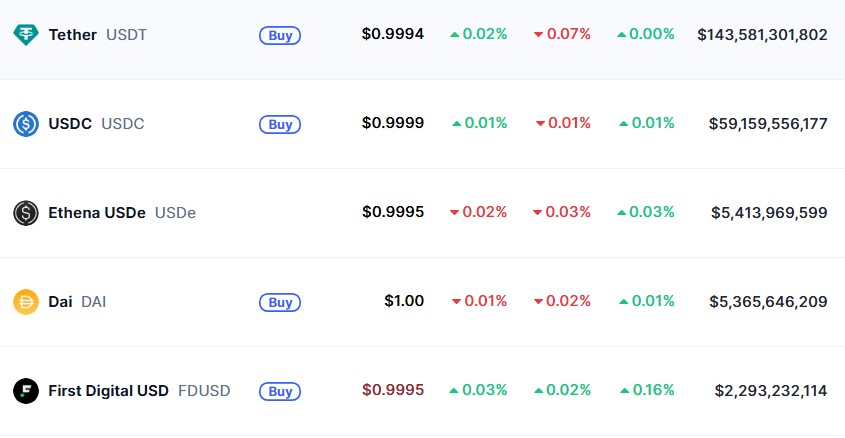Image resolution: width=845 pixels, height=438 pixels.
Task: Open the Dai DAI coin link
Action: click(x=77, y=302)
